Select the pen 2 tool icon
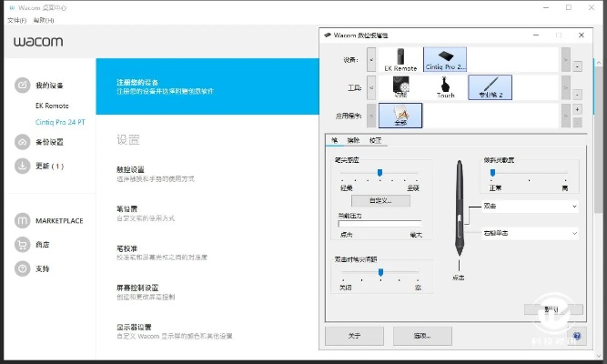Viewport: 607px width, 364px height. tap(491, 87)
